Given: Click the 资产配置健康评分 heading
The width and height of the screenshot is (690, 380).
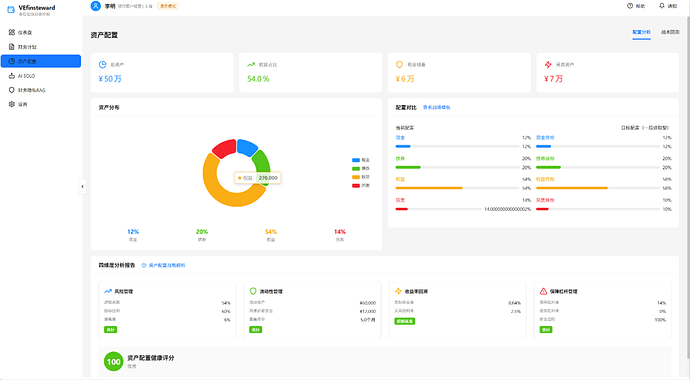Looking at the screenshot, I should 150,358.
